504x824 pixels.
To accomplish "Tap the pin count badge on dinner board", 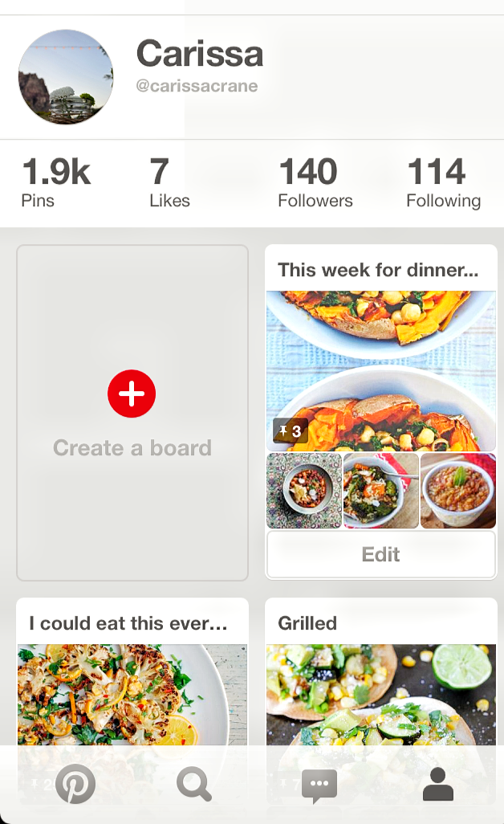I will click(x=290, y=431).
